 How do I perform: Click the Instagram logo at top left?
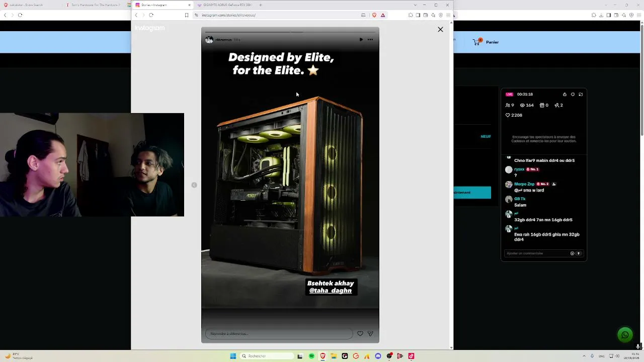(x=149, y=28)
